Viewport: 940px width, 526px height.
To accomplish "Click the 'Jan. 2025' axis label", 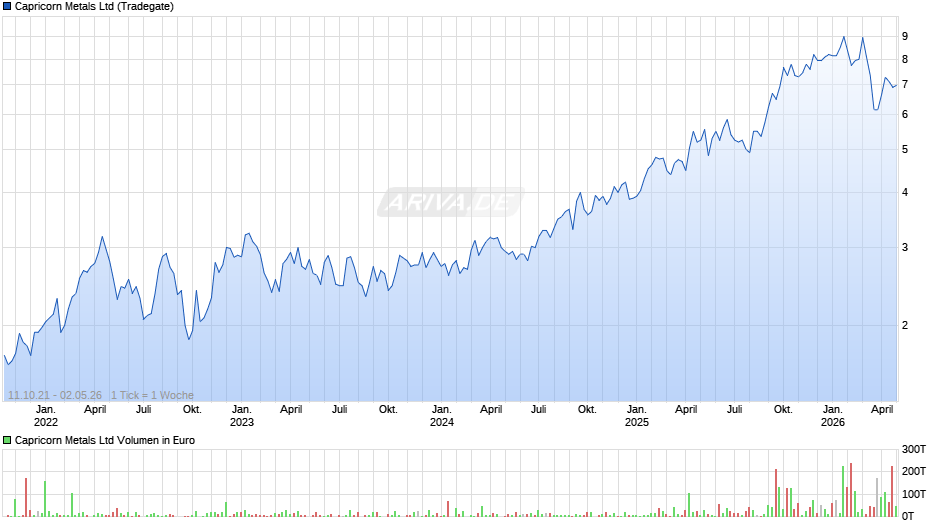I will tap(637, 416).
